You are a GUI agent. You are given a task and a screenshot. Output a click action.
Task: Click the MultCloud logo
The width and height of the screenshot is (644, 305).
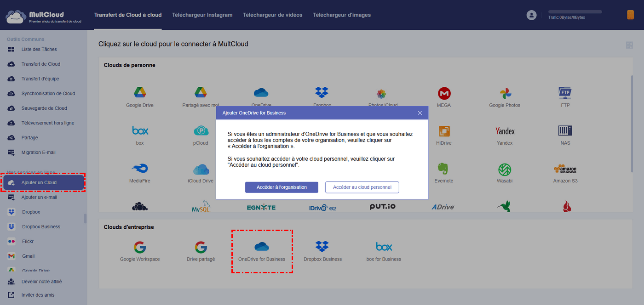point(44,17)
